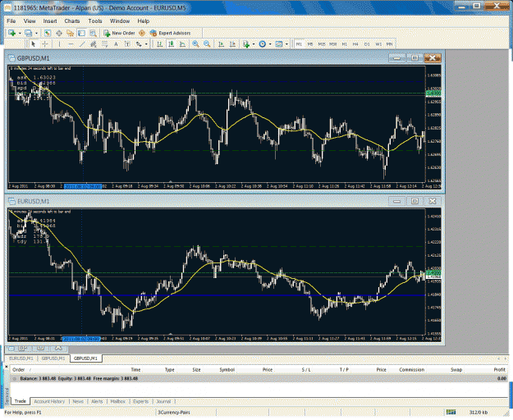Select the trendline drawing tool

[x=82, y=44]
